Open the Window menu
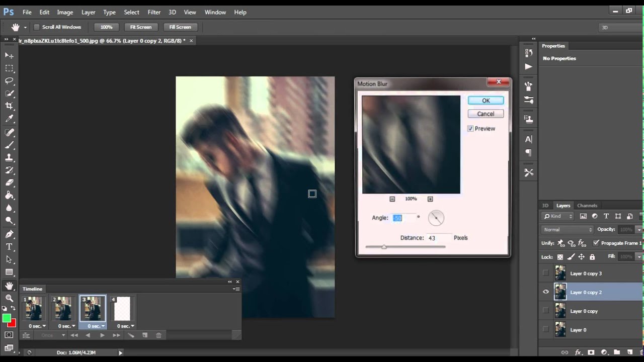The image size is (644, 362). click(215, 12)
